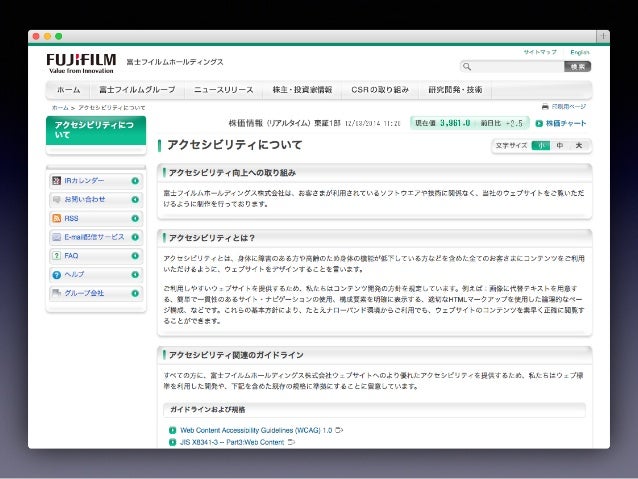Click the window's plus button at top right
This screenshot has height=479, width=638.
603,36
